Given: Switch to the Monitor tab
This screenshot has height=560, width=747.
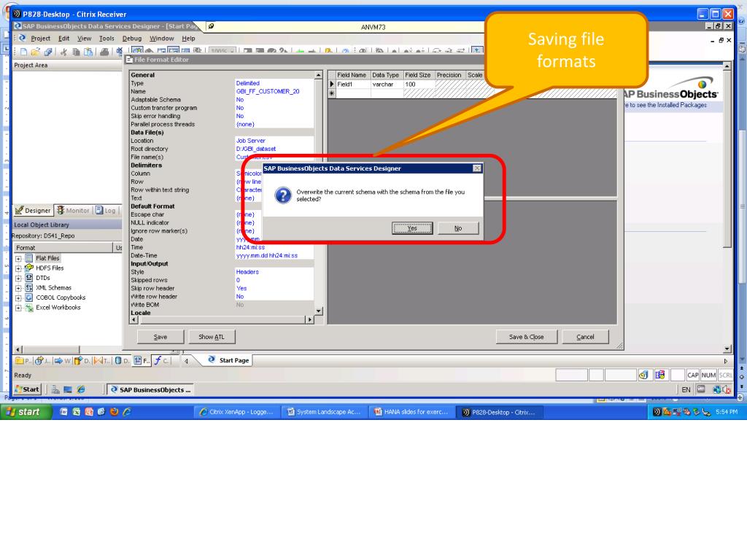Looking at the screenshot, I should point(73,211).
